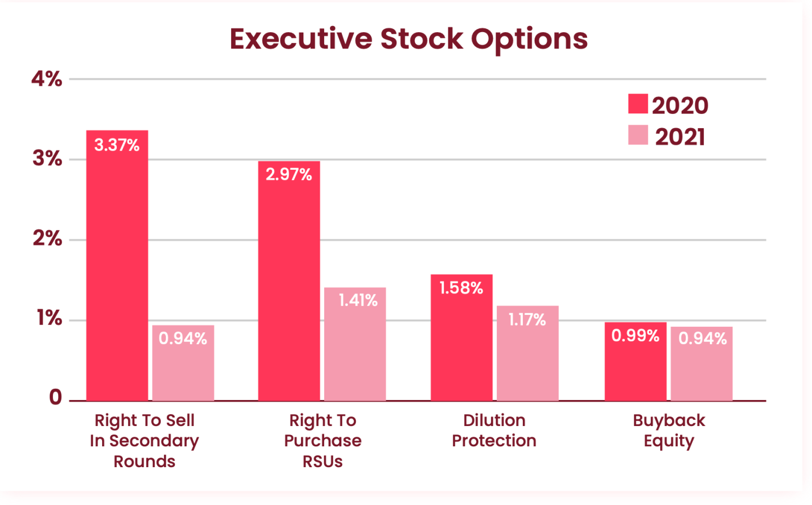Click the "Buyback Equity" category label
The width and height of the screenshot is (812, 505).
[x=669, y=431]
